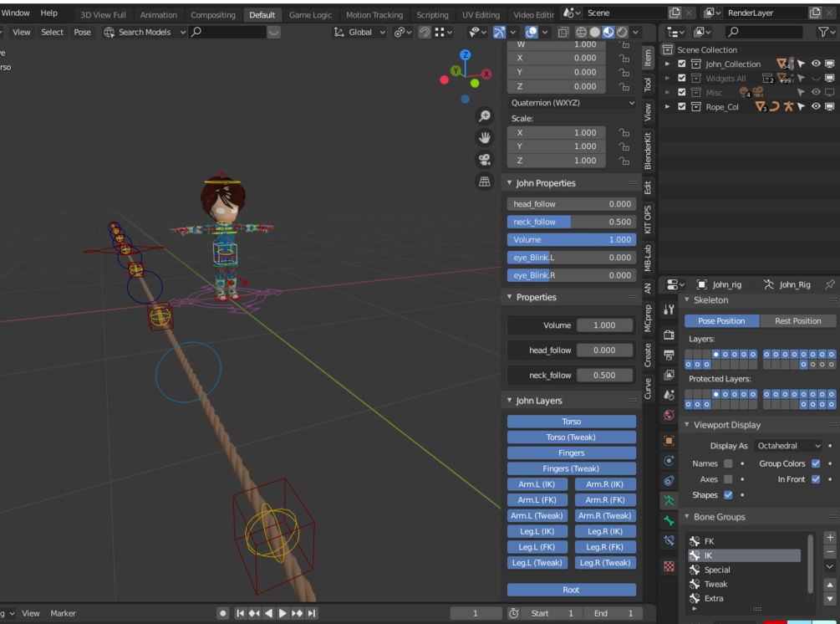Open the Display As Octahedral dropdown
This screenshot has width=840, height=624.
(x=788, y=446)
